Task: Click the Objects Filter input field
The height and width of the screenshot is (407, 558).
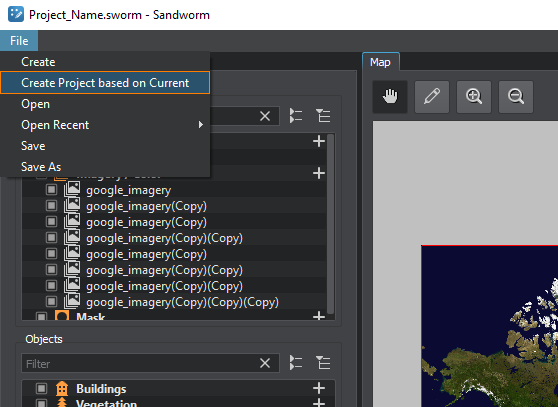Action: tap(142, 363)
